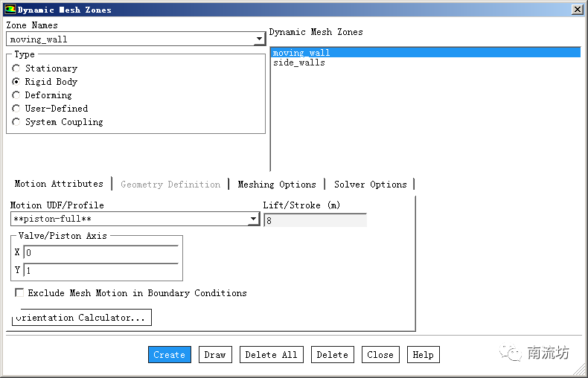The width and height of the screenshot is (588, 378).
Task: Select the Stationary radio button
Action: click(x=16, y=68)
